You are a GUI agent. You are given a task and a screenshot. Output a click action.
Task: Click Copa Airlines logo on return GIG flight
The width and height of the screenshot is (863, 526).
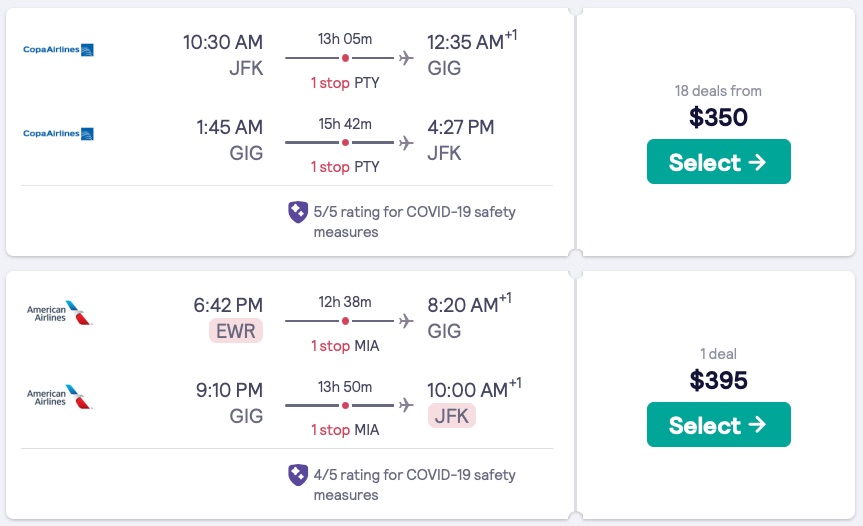[58, 134]
